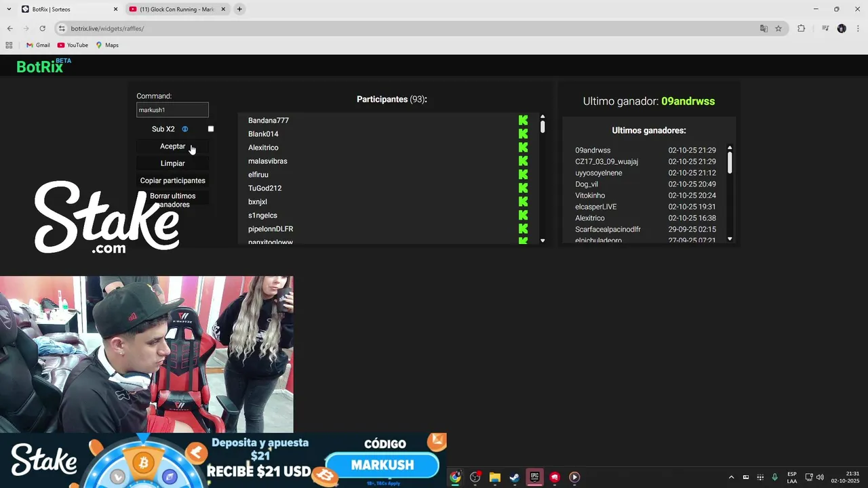Open OBS Studio from the taskbar
The width and height of the screenshot is (868, 488).
475,477
